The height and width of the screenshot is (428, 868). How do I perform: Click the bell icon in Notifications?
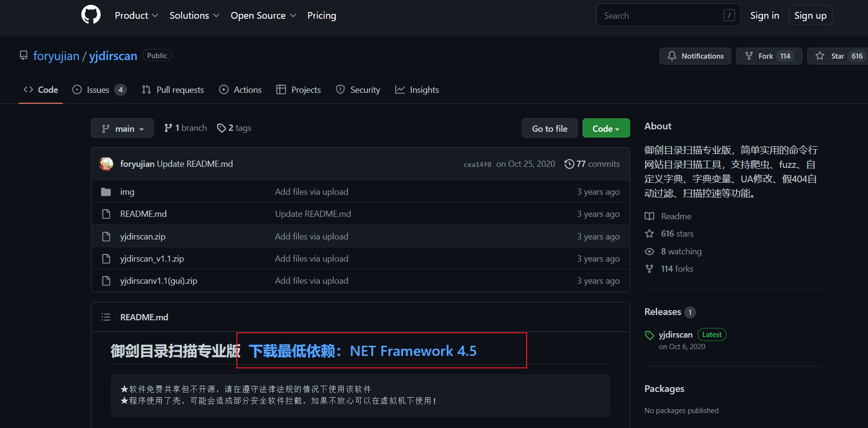click(x=672, y=56)
